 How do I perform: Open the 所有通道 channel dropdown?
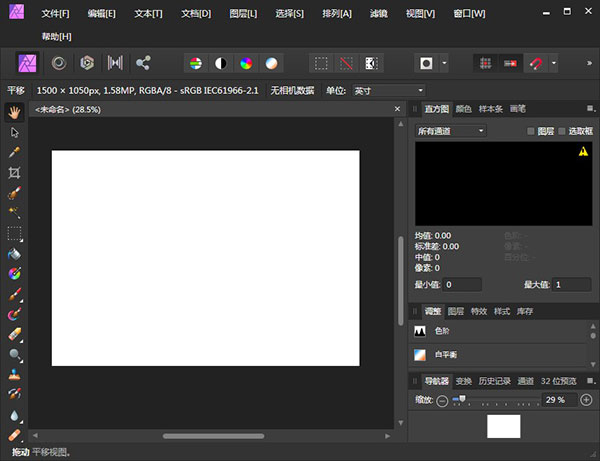click(451, 131)
